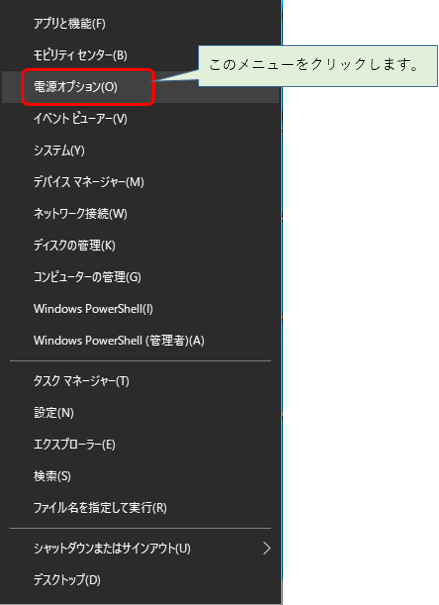The image size is (439, 605).
Task: Open コンピューターの管理(G)
Action: pos(140,277)
